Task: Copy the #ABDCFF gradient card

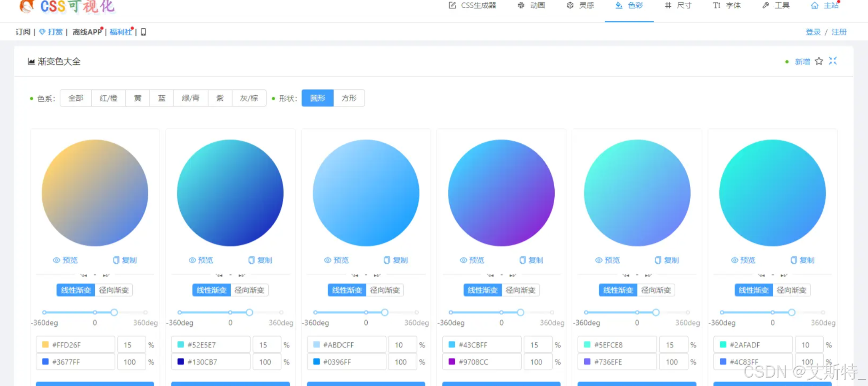Action: 396,260
